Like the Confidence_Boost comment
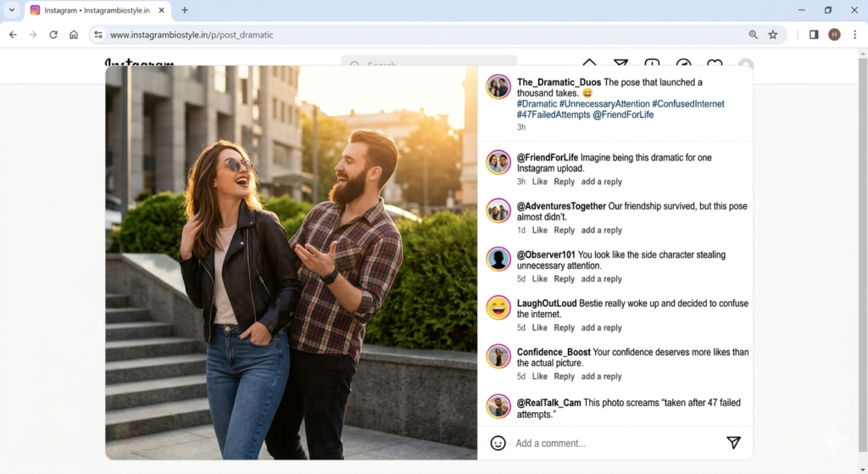868x474 pixels. click(540, 376)
